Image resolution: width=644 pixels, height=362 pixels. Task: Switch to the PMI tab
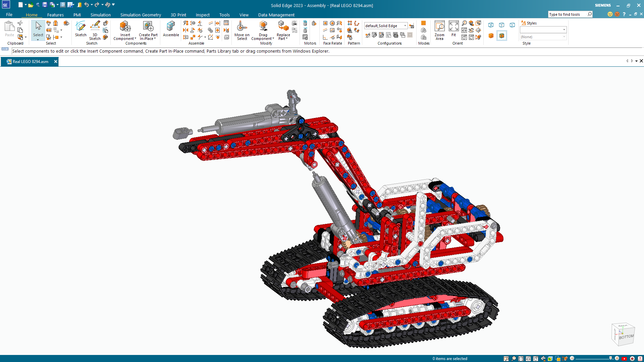point(77,15)
